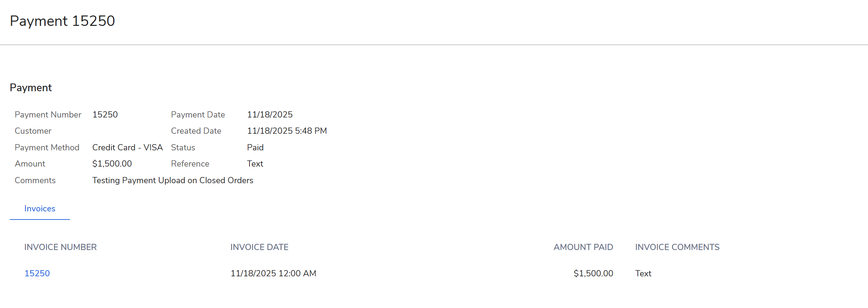Click the "Credit Card - VISA" payment method
Screen dimensions: 868x308
[127, 148]
